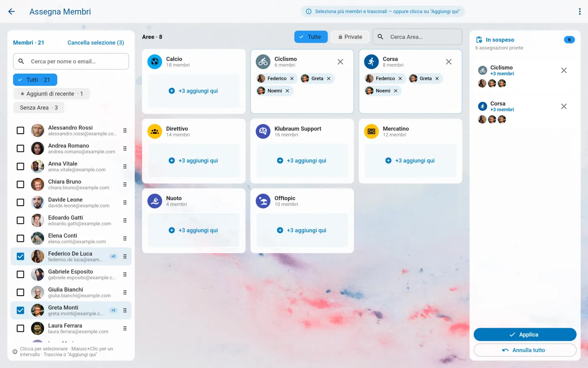Select Andrea Romano's checkbox
The height and width of the screenshot is (368, 588).
(x=20, y=148)
